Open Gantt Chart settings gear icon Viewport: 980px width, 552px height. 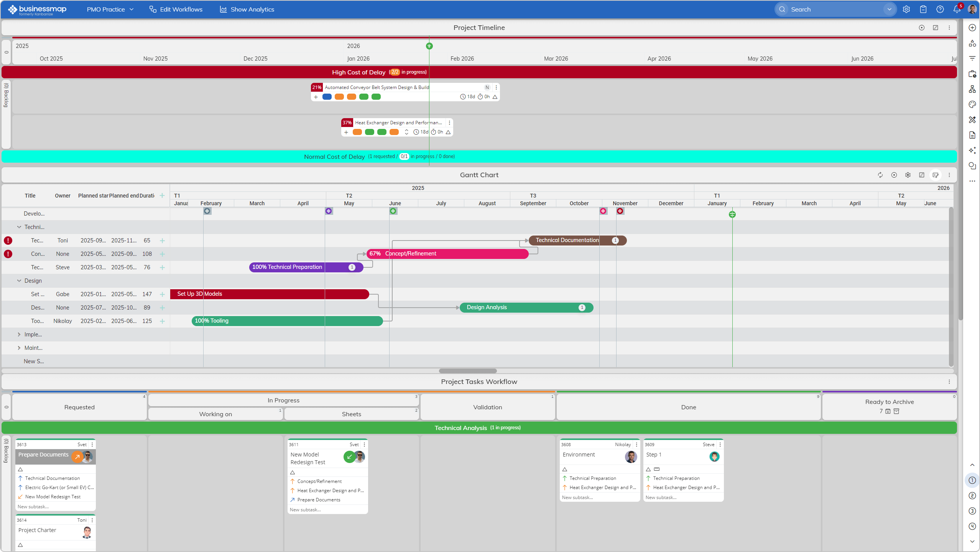[908, 175]
